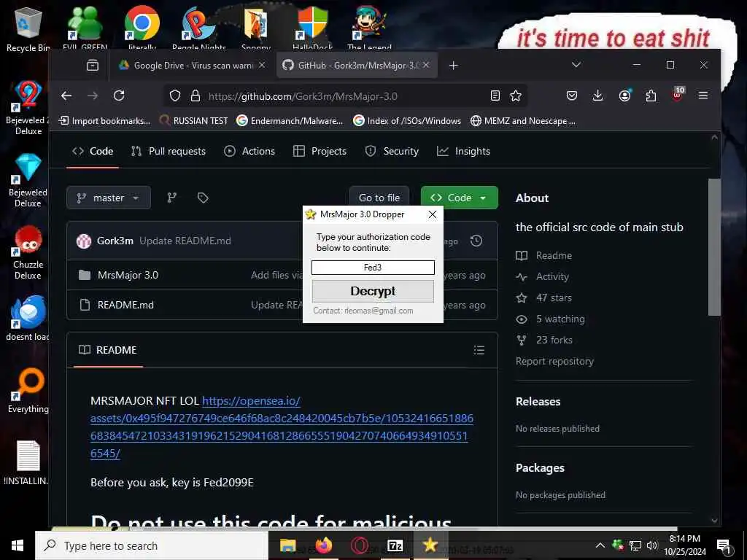This screenshot has height=560, width=747.
Task: Select the README tab heading
Action: pos(108,350)
